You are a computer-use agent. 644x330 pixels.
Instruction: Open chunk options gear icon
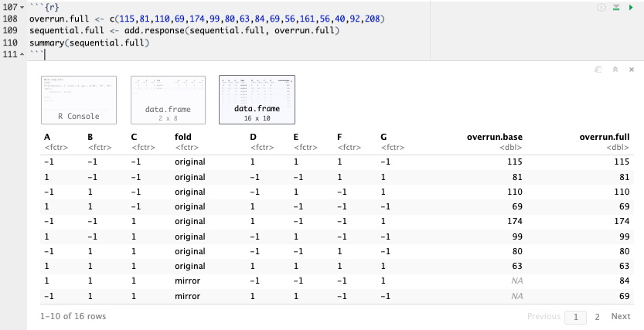click(x=601, y=8)
